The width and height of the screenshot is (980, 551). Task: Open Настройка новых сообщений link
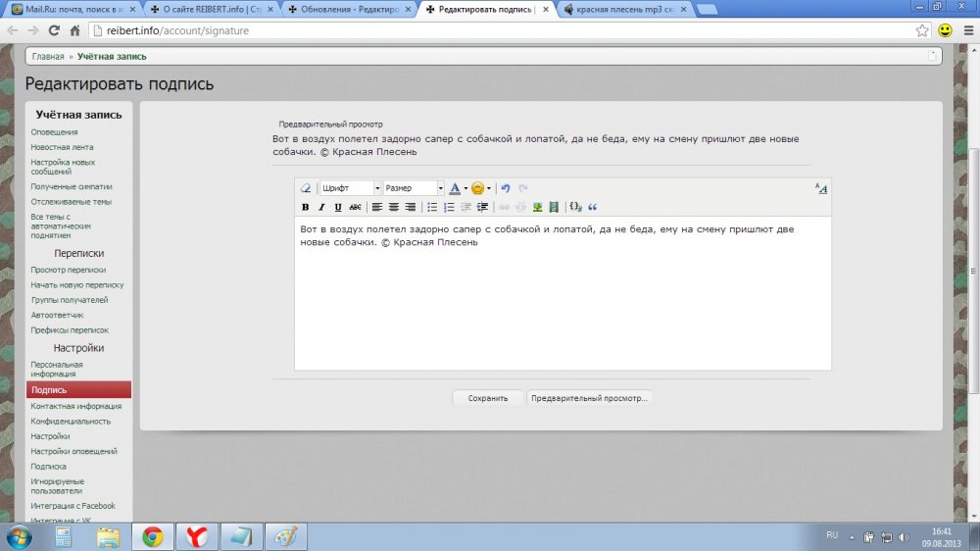[63, 167]
